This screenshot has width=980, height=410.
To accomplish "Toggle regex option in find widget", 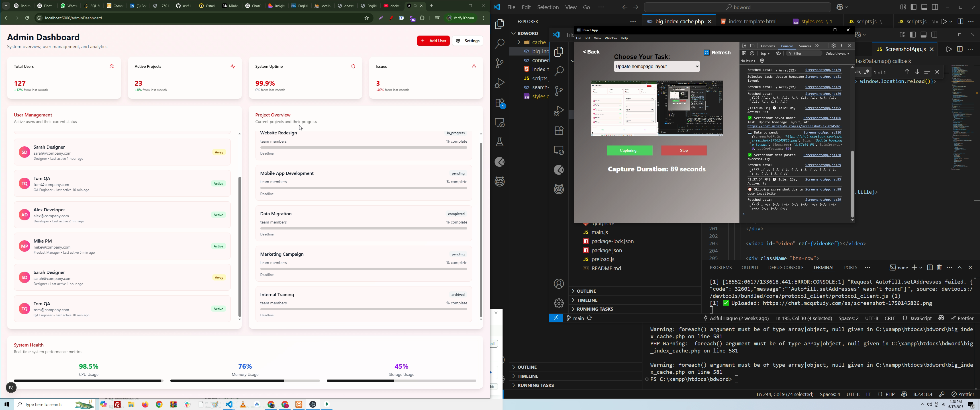I will click(867, 72).
